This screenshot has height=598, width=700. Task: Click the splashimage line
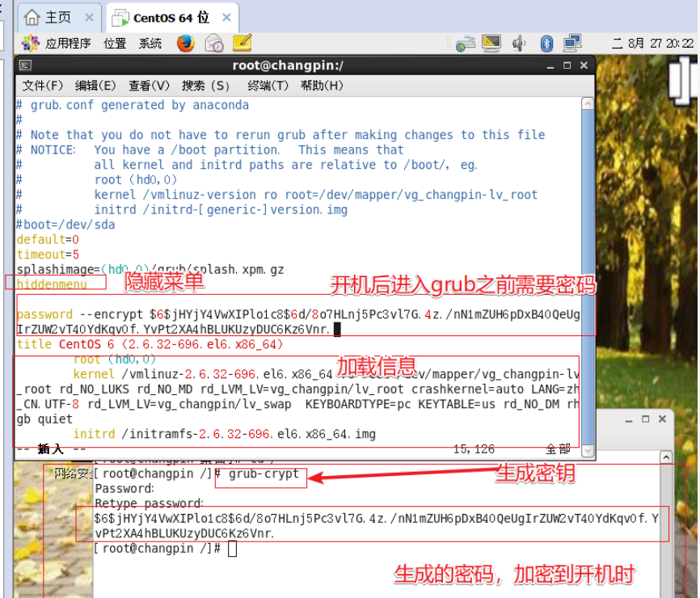(x=150, y=270)
